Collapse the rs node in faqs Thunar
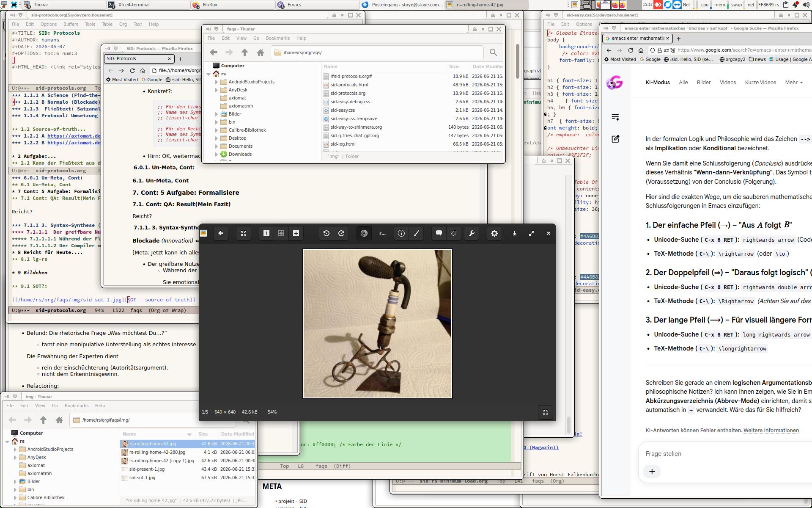This screenshot has width=812, height=508. pyautogui.click(x=208, y=74)
